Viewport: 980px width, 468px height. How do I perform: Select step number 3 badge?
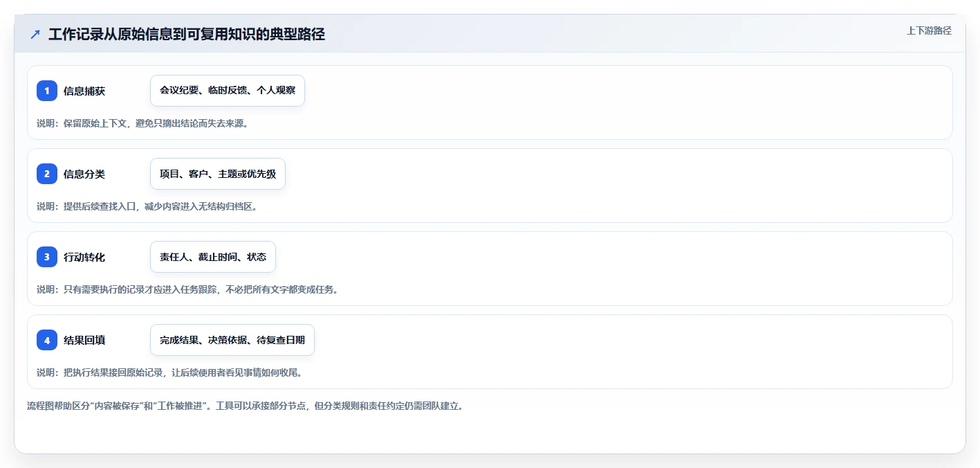[47, 257]
